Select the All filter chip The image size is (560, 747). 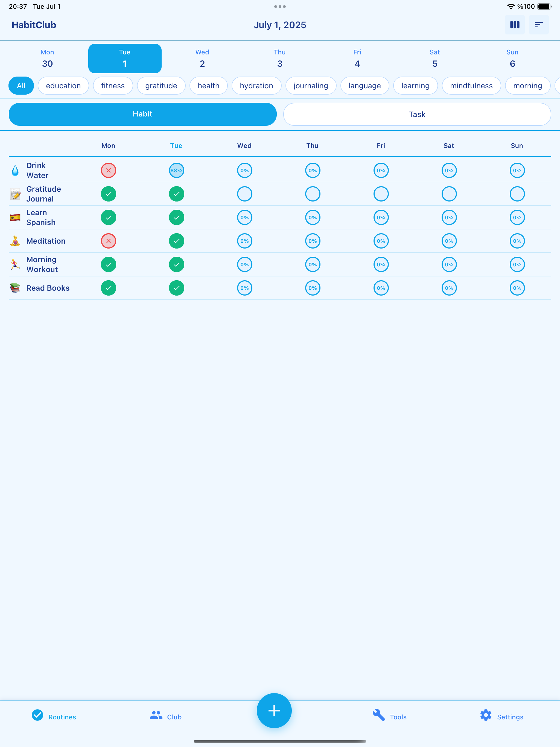[x=21, y=86]
